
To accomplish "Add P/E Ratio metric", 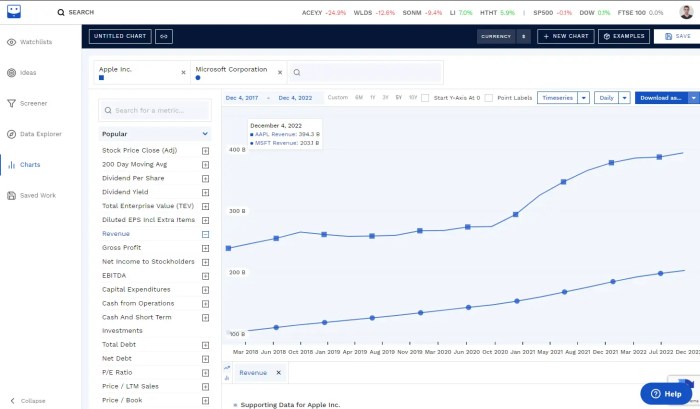I will 205,373.
